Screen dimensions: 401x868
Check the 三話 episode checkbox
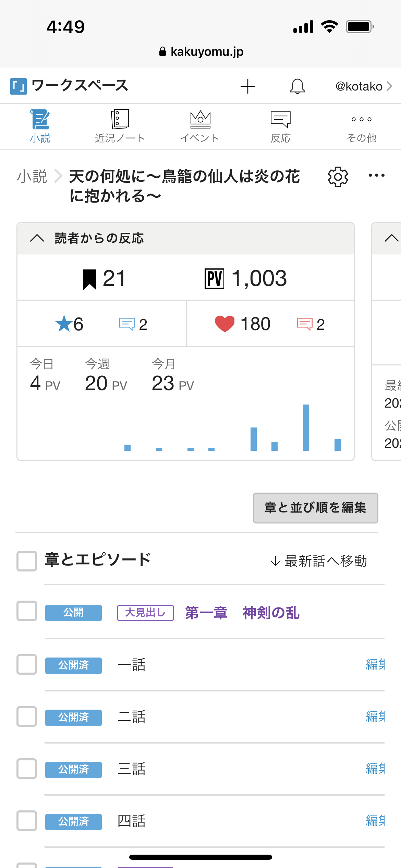27,769
